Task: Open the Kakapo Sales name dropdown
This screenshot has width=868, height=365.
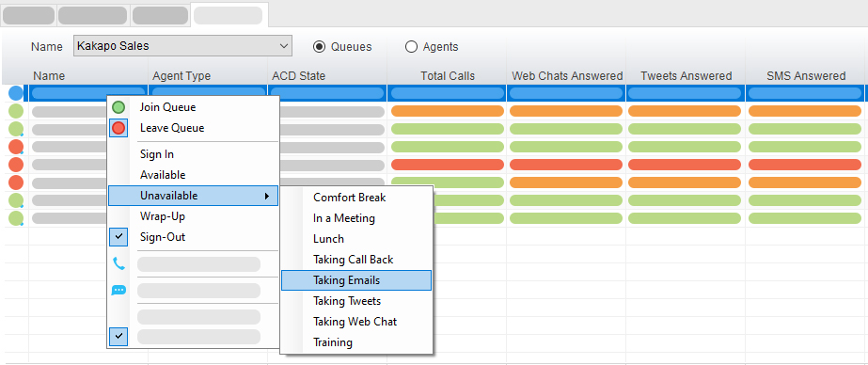Action: pyautogui.click(x=182, y=46)
